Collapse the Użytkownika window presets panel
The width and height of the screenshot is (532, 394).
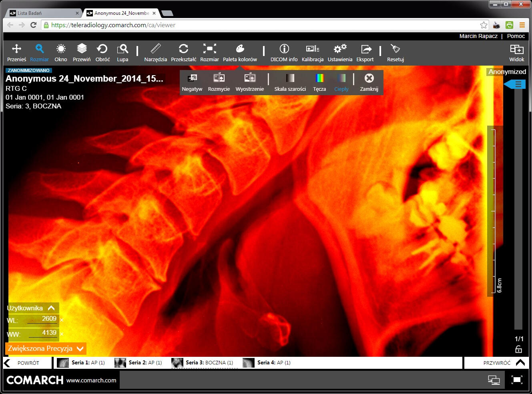pos(51,308)
